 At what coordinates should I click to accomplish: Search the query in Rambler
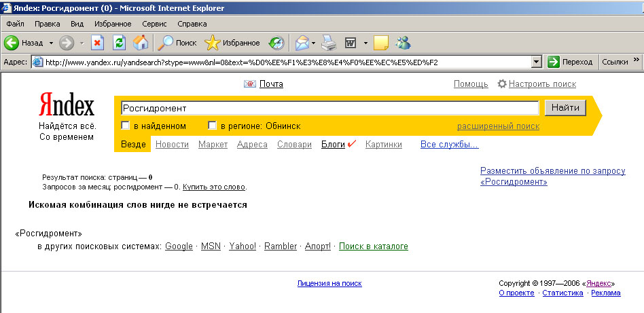281,246
